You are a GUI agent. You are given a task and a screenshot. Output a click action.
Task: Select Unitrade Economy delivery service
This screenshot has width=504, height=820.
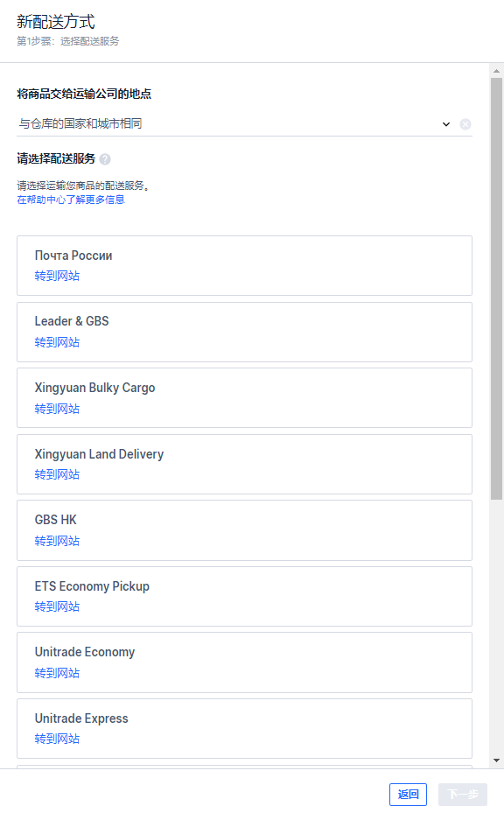244,662
